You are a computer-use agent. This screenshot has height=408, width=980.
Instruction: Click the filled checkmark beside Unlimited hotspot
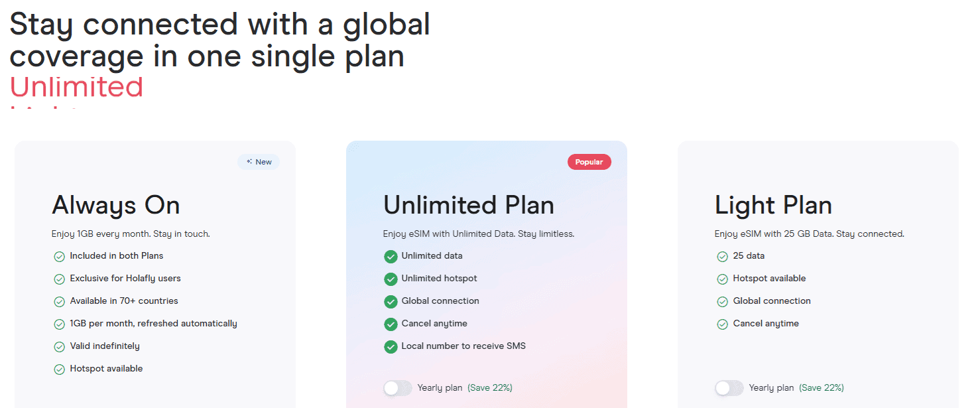pos(391,279)
